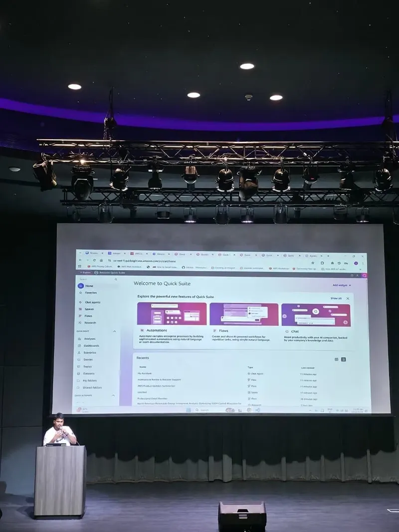Switch to the last browser tab, Agents
Image resolution: width=399 pixels, height=532 pixels.
click(x=314, y=256)
